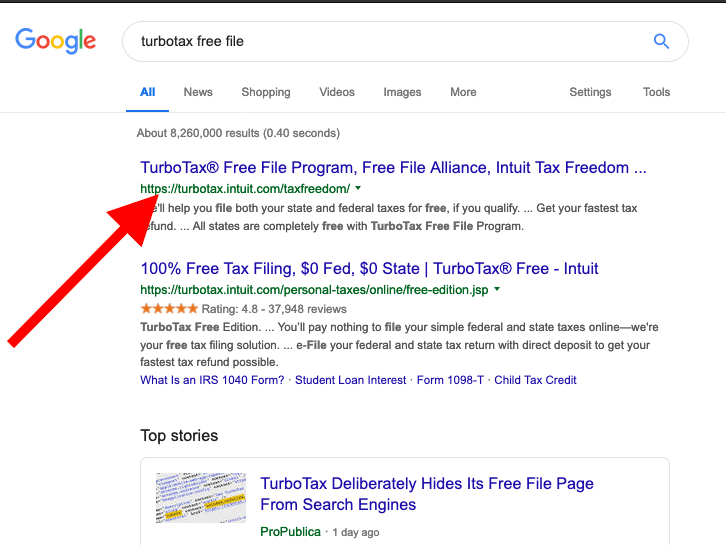Switch to the News tab

(x=198, y=92)
